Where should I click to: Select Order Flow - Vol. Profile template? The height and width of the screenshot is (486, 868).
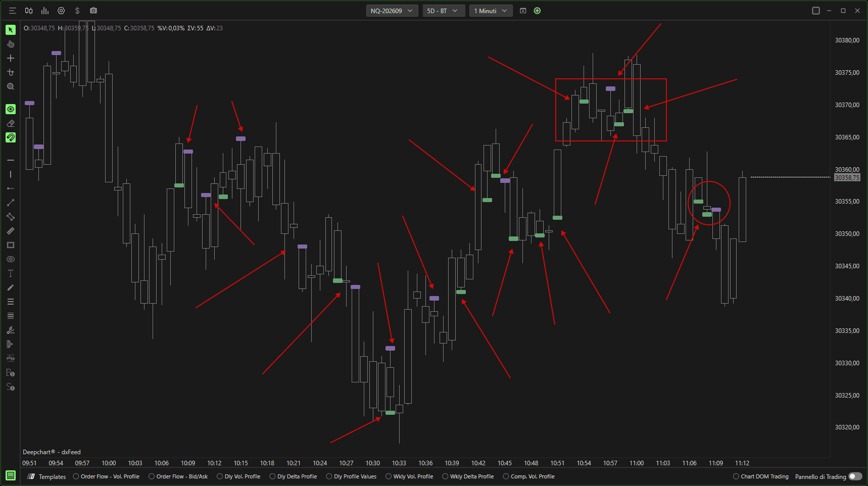[x=106, y=476]
